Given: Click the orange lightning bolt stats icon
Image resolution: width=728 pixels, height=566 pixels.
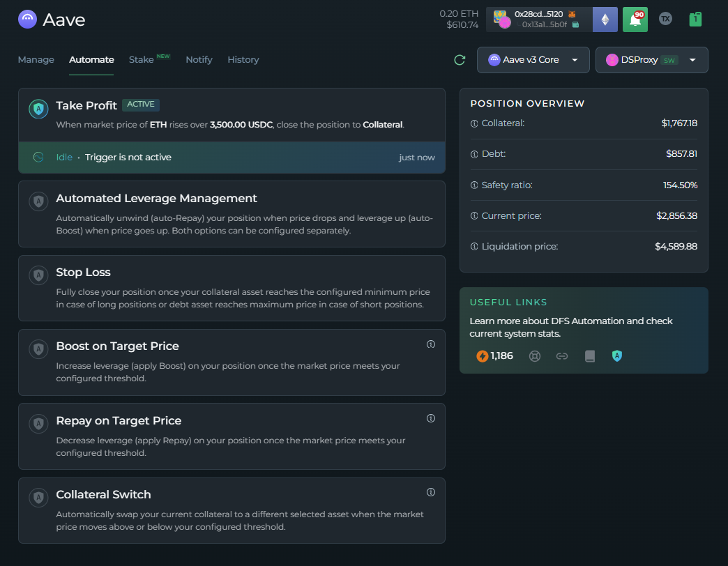Looking at the screenshot, I should pos(483,356).
